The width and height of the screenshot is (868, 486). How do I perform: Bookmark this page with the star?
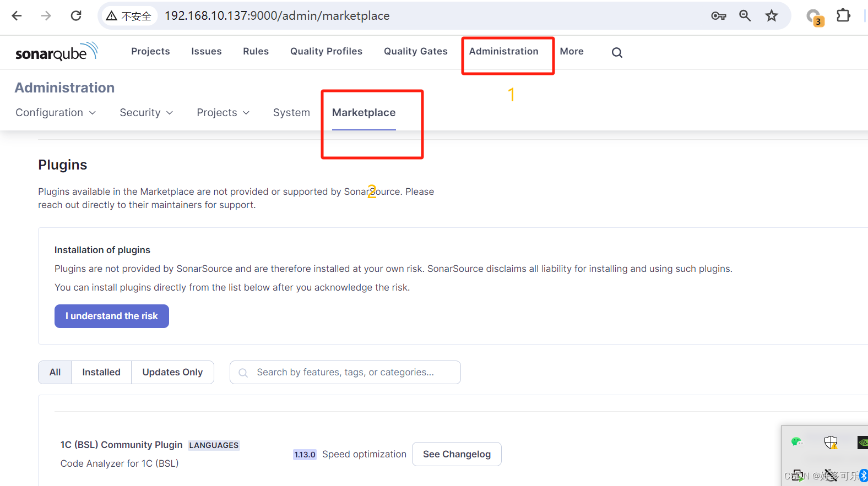pyautogui.click(x=772, y=15)
